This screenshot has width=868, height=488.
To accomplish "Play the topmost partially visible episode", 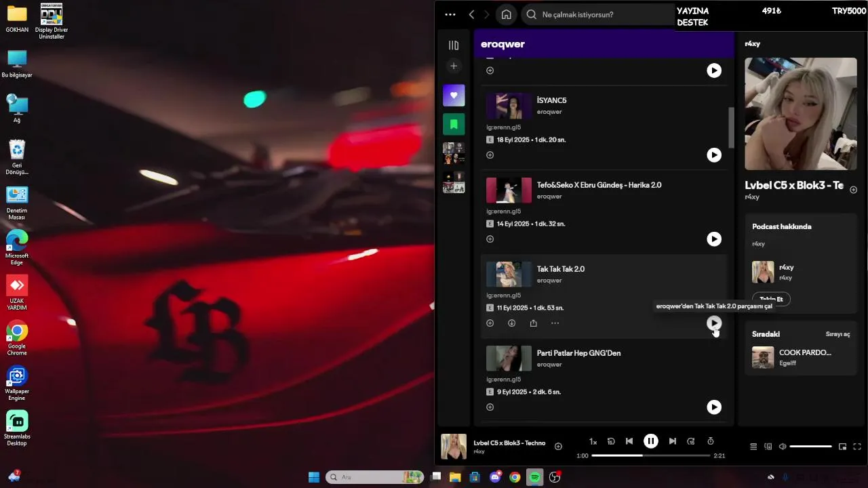I will click(x=714, y=70).
